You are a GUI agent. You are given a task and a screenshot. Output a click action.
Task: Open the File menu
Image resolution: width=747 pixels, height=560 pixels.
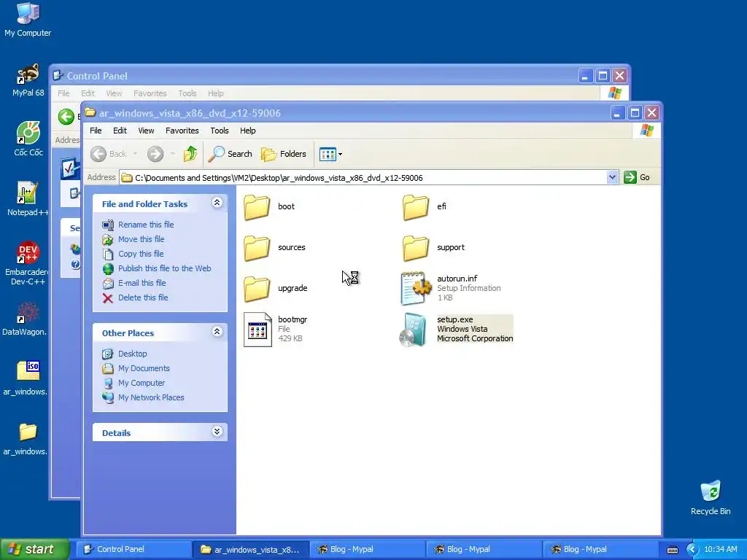point(96,131)
